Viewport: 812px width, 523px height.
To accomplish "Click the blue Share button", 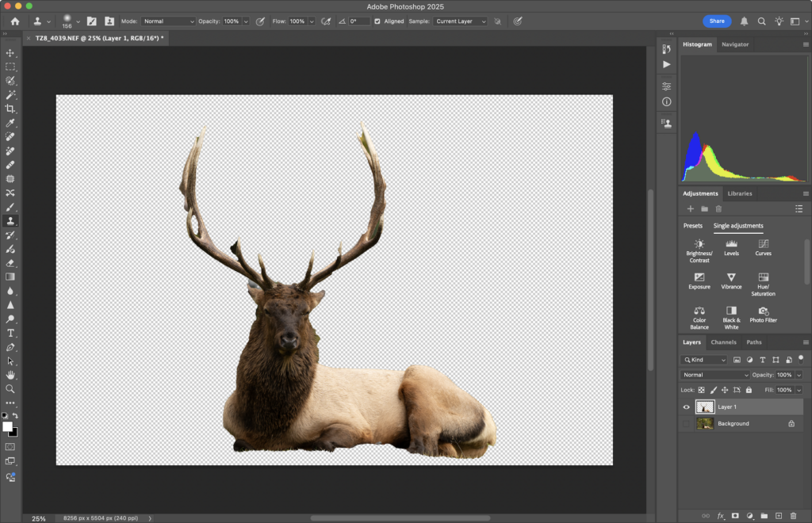I will click(x=717, y=21).
